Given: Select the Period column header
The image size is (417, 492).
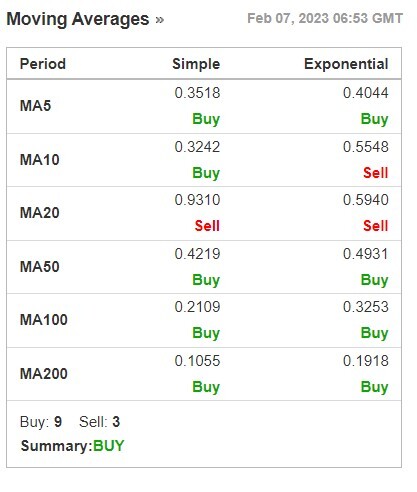Looking at the screenshot, I should (x=43, y=64).
